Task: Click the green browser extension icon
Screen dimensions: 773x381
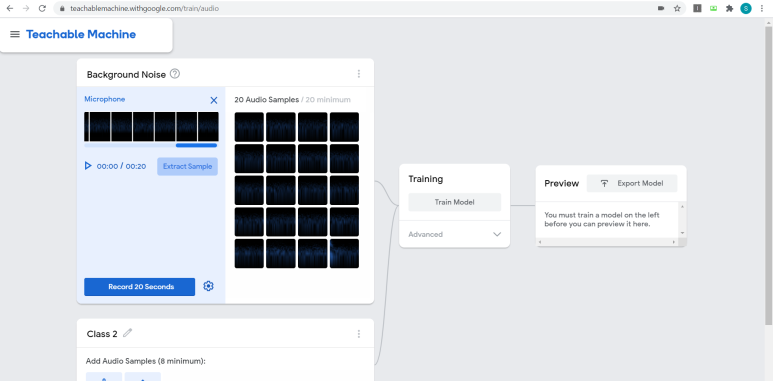Action: click(x=713, y=8)
